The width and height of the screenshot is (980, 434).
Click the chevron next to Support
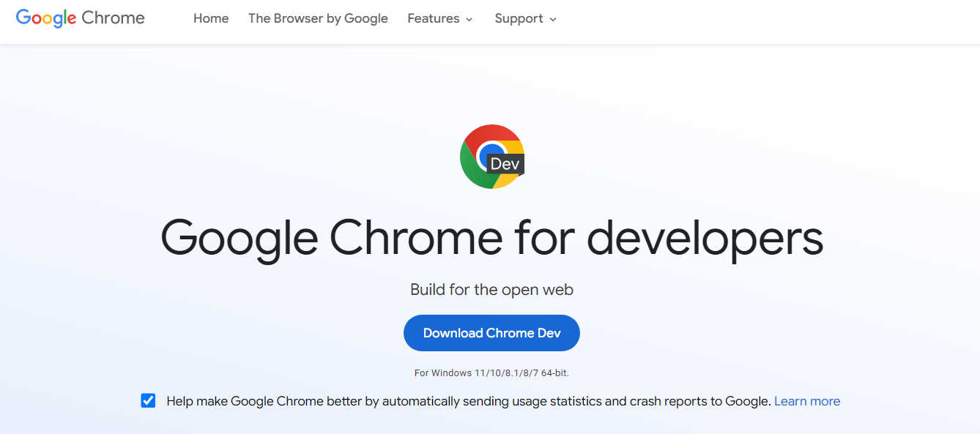pos(553,20)
